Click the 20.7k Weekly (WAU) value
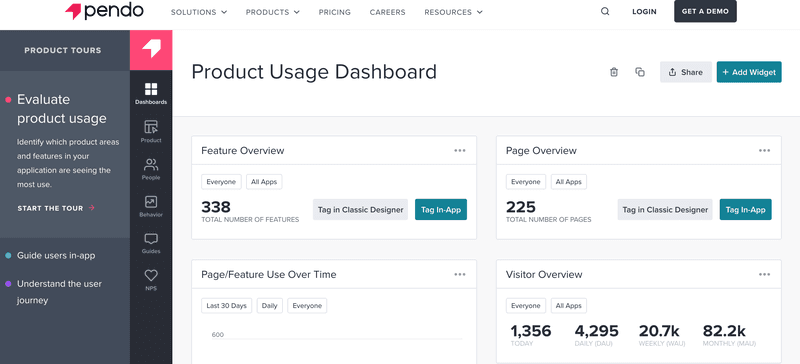 pos(660,331)
